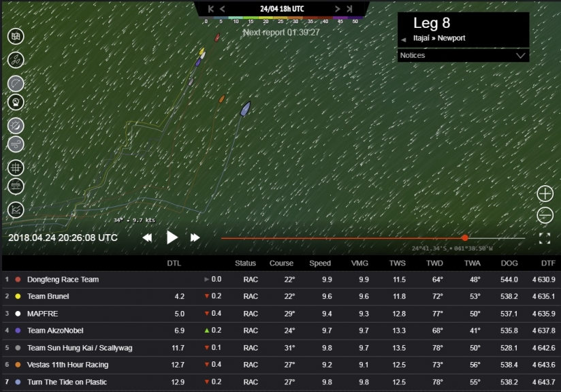Click the footprints track icon

pos(16,60)
